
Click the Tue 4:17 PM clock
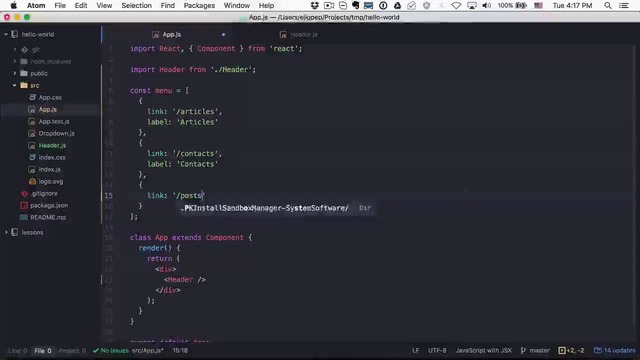coord(572,5)
